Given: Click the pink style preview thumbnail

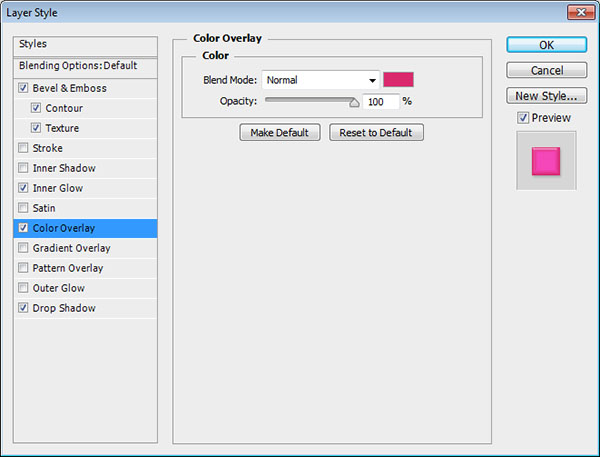Looking at the screenshot, I should click(546, 161).
